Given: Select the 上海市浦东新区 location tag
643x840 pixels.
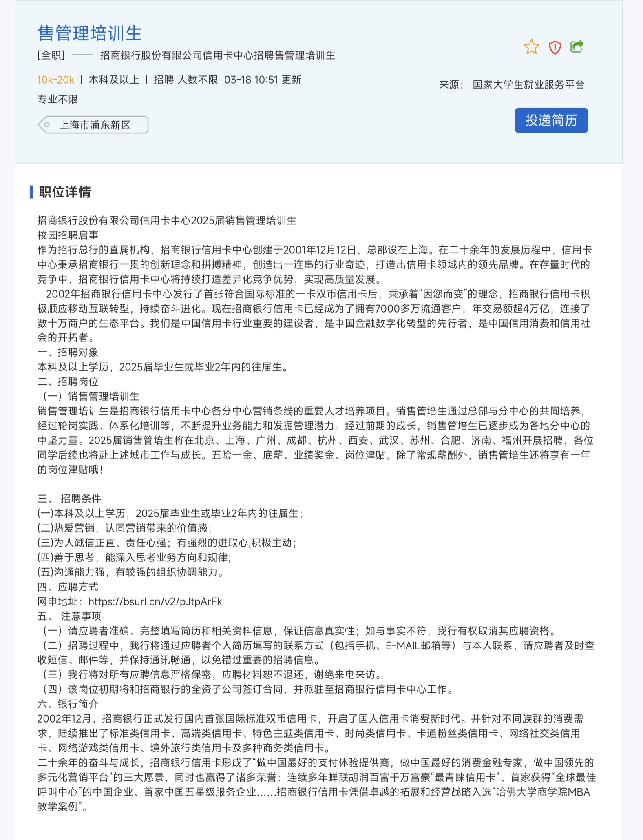Looking at the screenshot, I should tap(93, 125).
